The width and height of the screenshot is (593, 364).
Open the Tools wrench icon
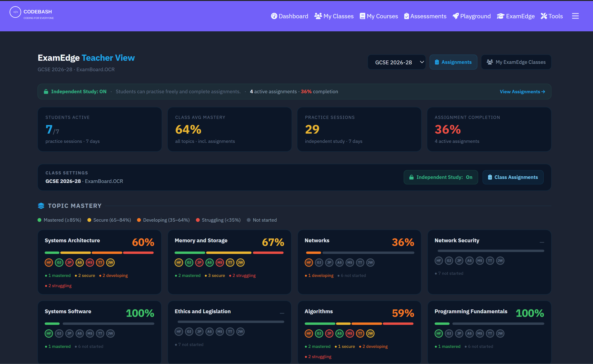click(544, 16)
